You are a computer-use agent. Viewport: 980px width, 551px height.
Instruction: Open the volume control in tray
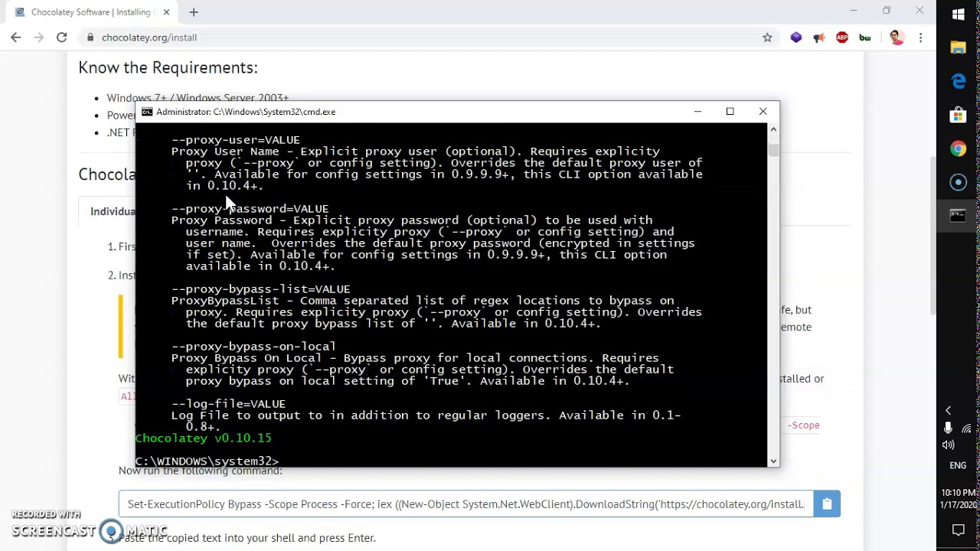pos(949,445)
